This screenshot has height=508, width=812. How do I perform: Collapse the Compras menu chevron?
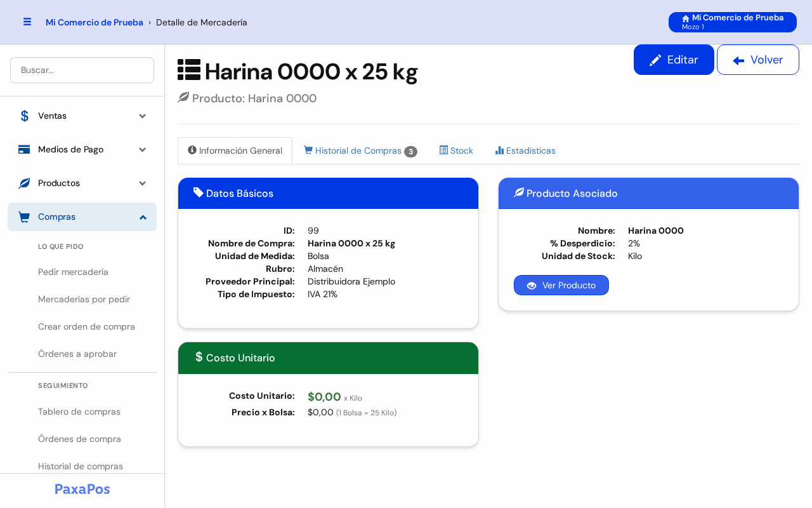pos(143,217)
